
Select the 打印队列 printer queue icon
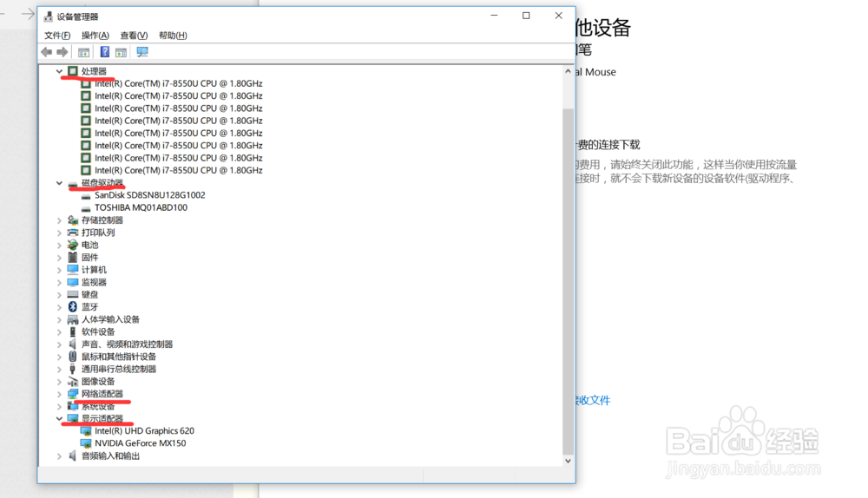73,233
